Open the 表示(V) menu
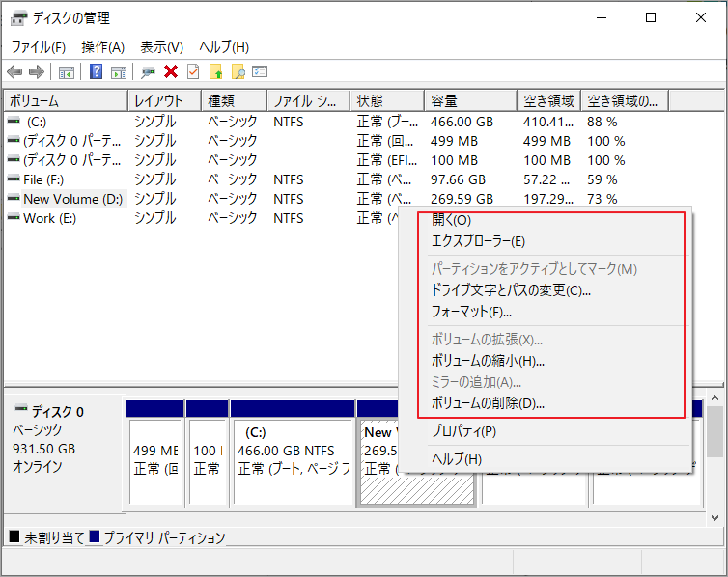728x577 pixels. click(161, 47)
